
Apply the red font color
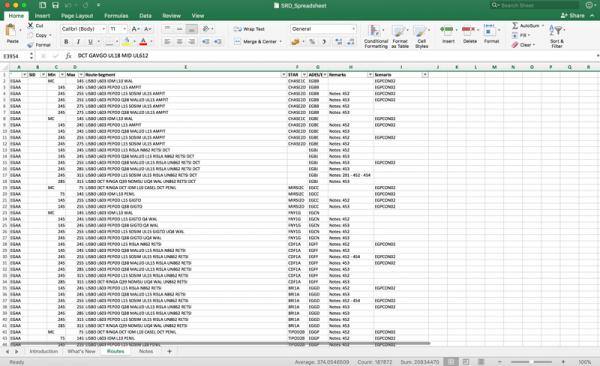[143, 41]
